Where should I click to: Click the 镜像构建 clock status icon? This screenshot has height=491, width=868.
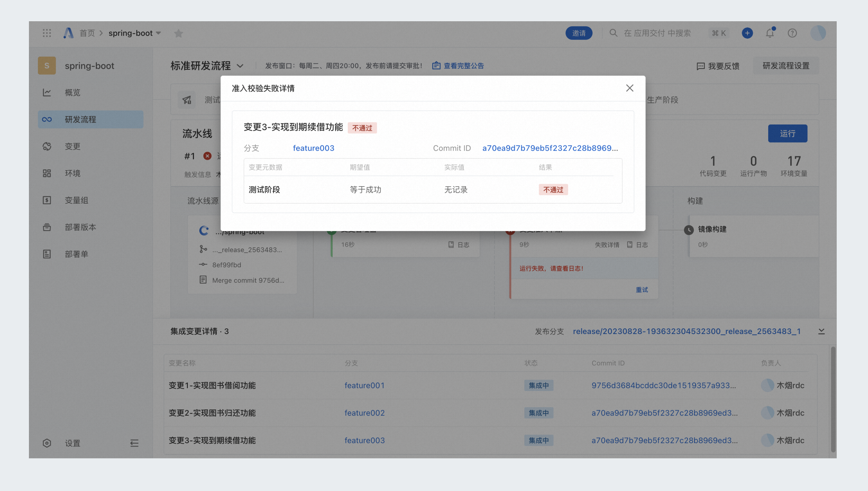[688, 230]
